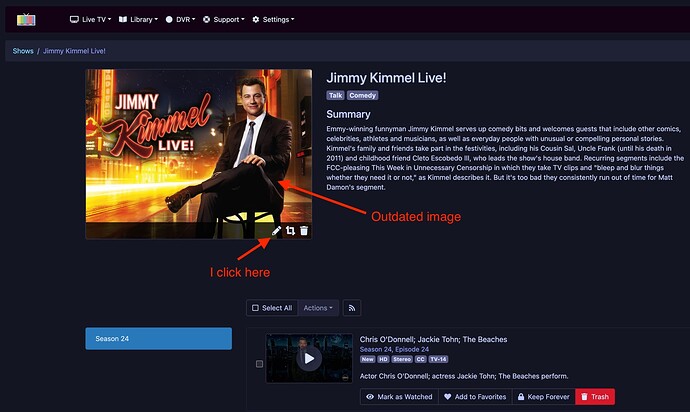The height and width of the screenshot is (412, 690).
Task: Expand the Actions dropdown
Action: click(x=319, y=308)
